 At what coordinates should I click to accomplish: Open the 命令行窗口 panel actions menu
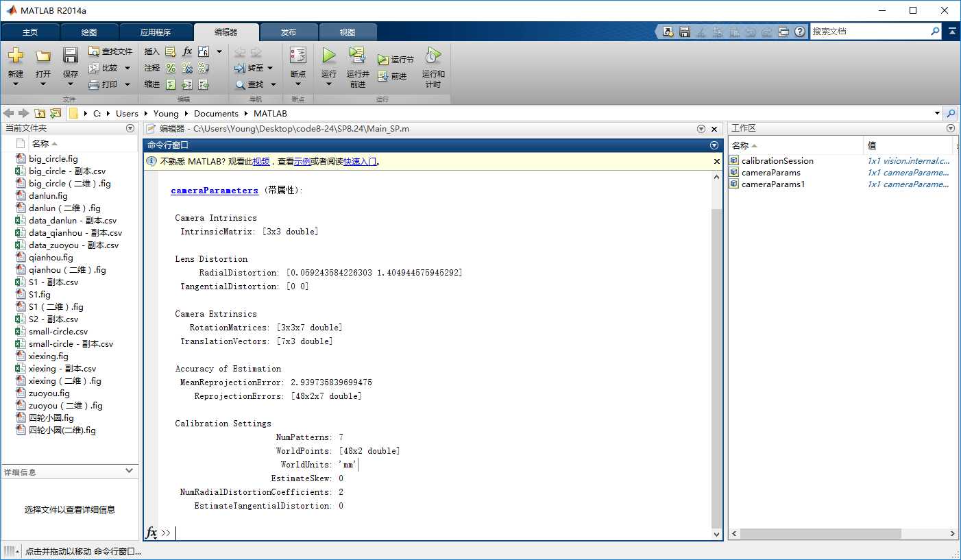[714, 145]
